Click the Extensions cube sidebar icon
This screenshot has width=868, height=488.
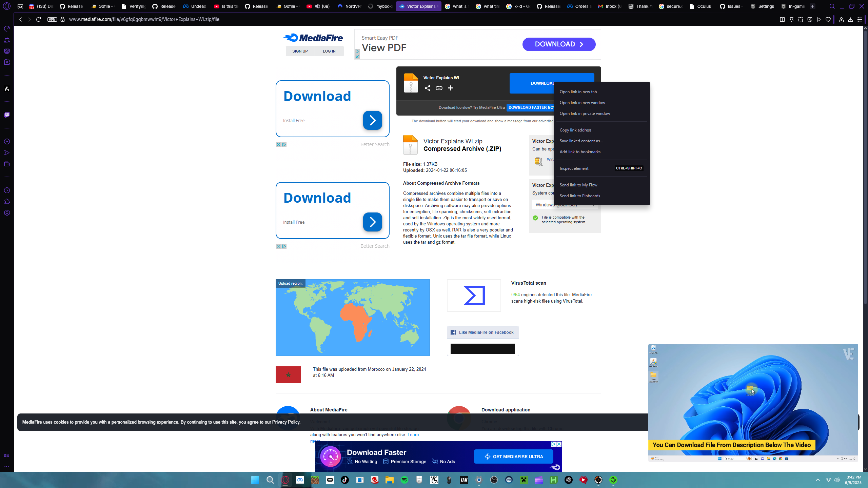point(7,202)
